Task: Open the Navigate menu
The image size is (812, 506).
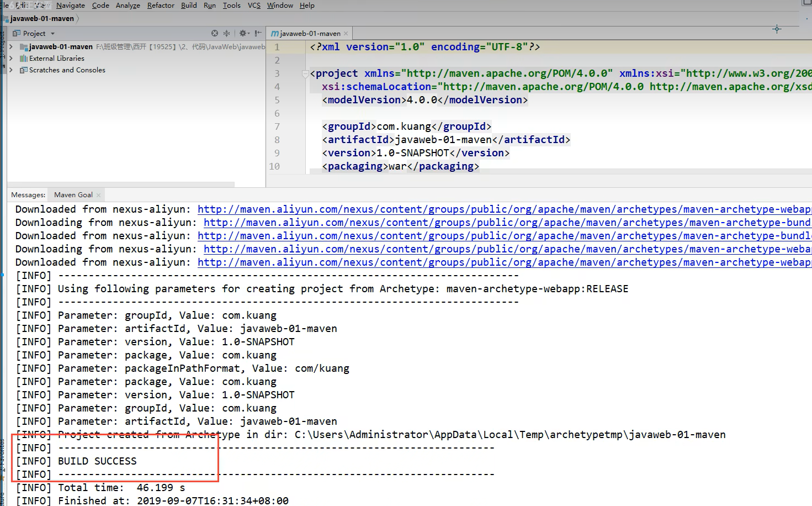Action: click(71, 6)
